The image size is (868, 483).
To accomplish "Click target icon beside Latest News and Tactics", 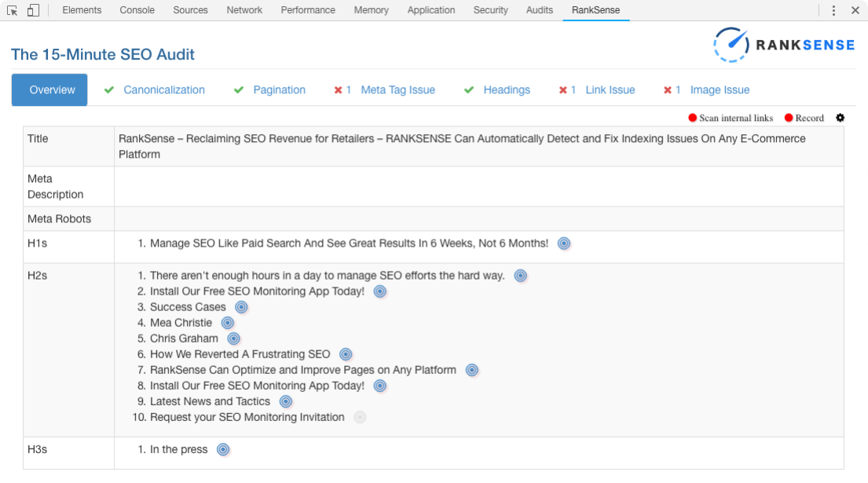I will [286, 401].
